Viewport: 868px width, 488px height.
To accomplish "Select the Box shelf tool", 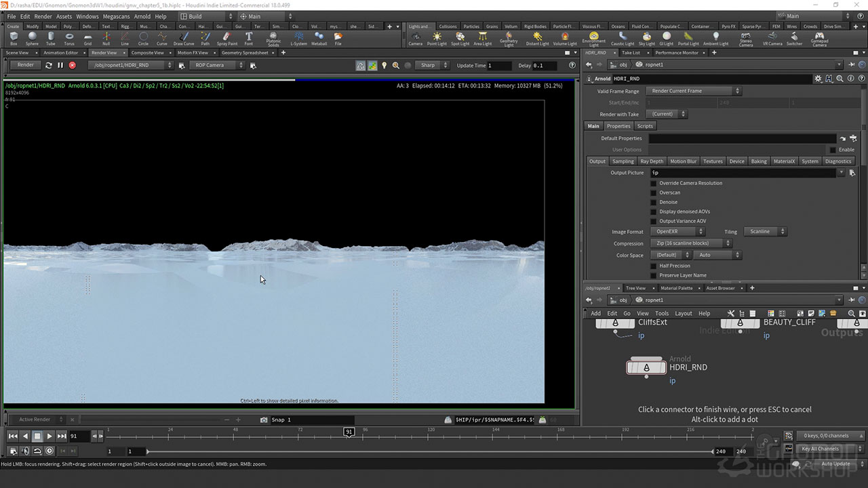I will tap(14, 38).
